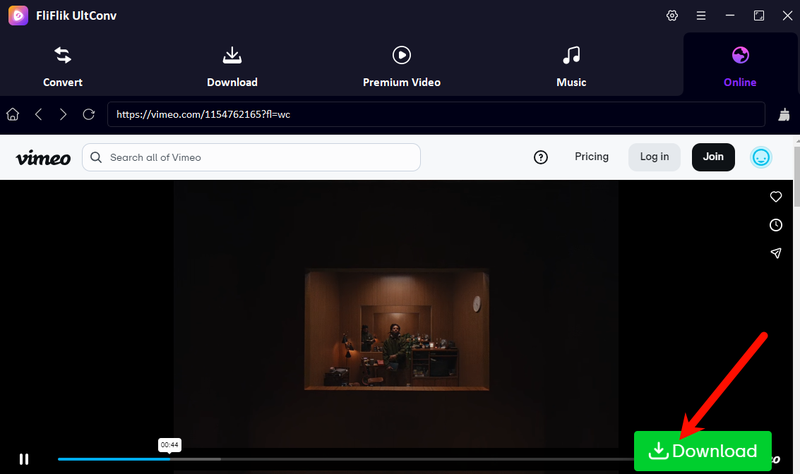Minimize the FliFlik UltConv window
The image size is (800, 474).
coord(730,16)
